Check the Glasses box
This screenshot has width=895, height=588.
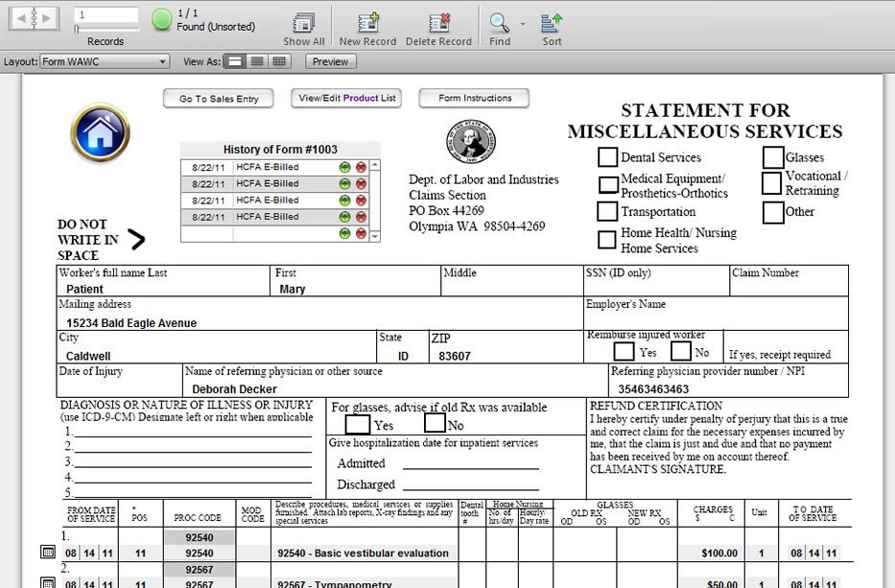(773, 157)
